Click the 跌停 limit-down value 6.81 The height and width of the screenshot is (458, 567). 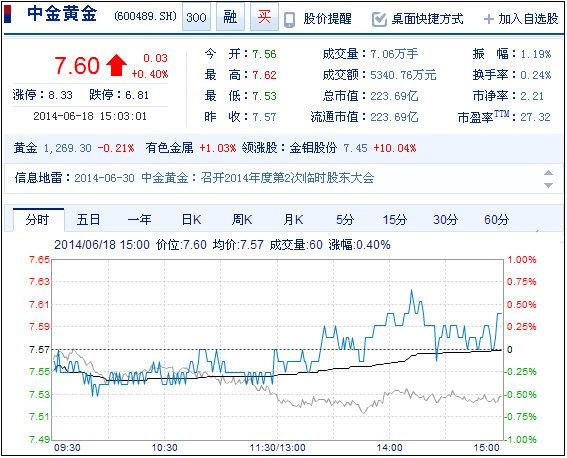point(137,95)
